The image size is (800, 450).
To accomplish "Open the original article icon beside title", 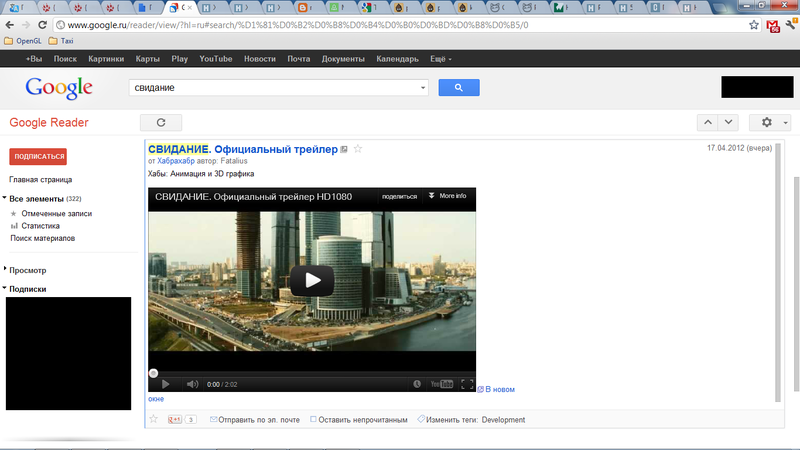I will click(x=344, y=149).
